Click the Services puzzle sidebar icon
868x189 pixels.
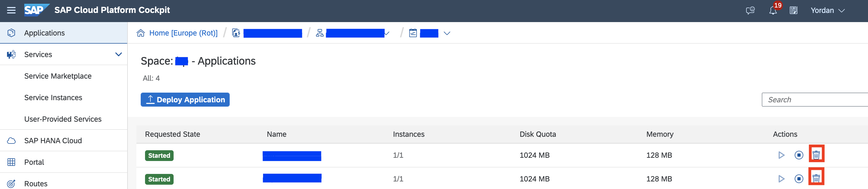pyautogui.click(x=11, y=54)
